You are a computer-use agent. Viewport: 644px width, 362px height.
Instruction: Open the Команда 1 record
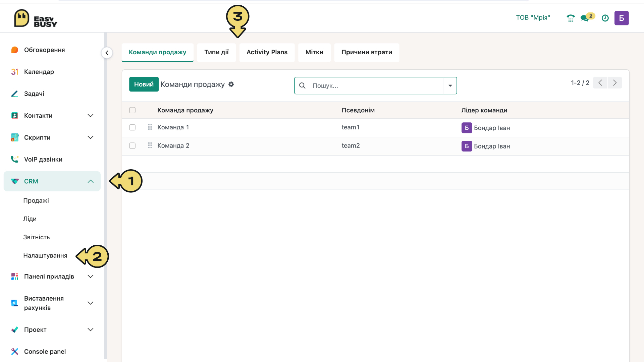(x=173, y=127)
